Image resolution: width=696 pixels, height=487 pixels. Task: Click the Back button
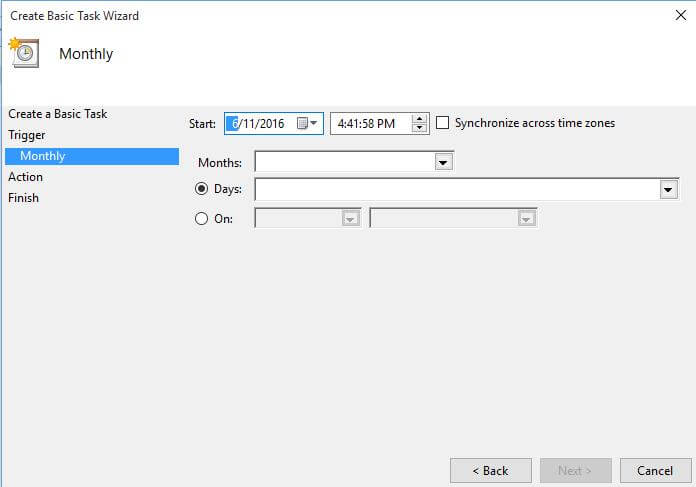tap(490, 471)
